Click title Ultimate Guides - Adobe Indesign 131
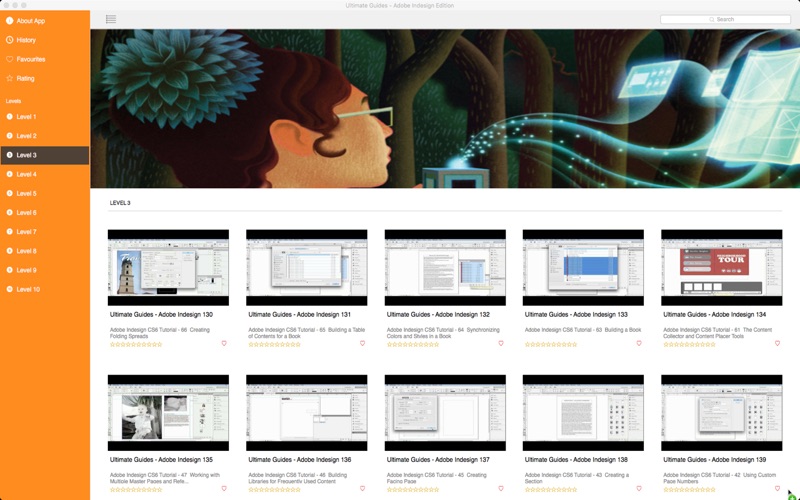Image resolution: width=800 pixels, height=500 pixels. point(299,315)
